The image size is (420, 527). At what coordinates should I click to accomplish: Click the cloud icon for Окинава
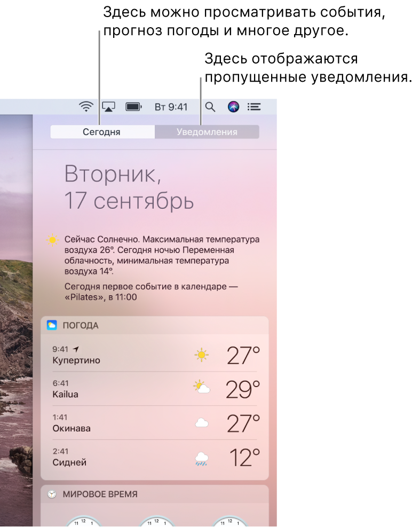click(202, 422)
